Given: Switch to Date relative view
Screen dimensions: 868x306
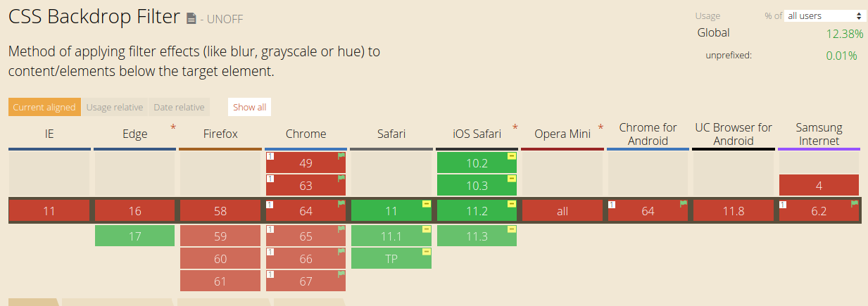Looking at the screenshot, I should tap(179, 107).
